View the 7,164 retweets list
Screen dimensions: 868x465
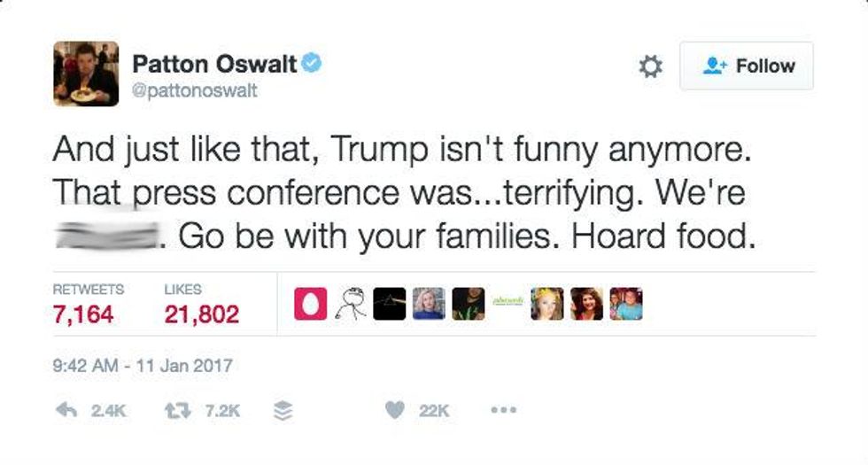click(83, 314)
